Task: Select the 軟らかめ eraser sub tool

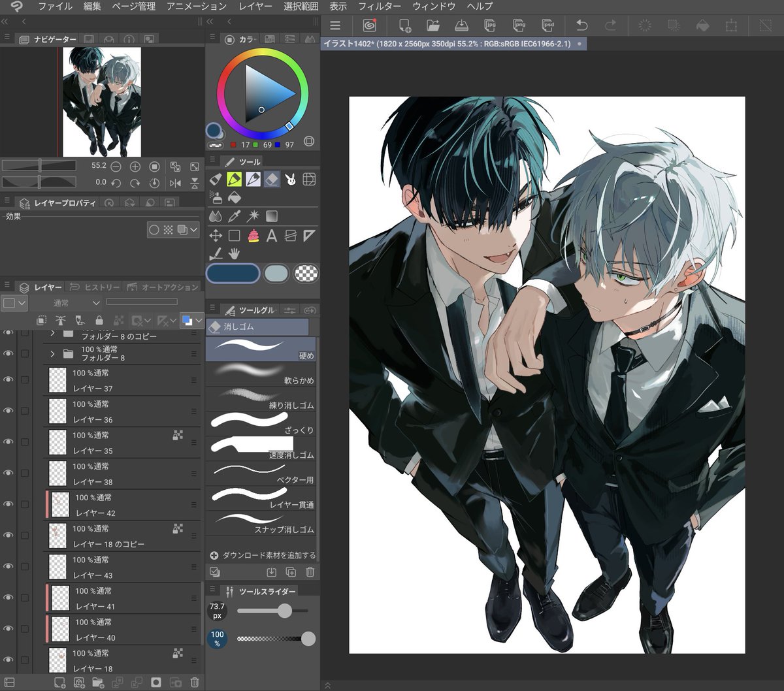Action: click(x=261, y=374)
